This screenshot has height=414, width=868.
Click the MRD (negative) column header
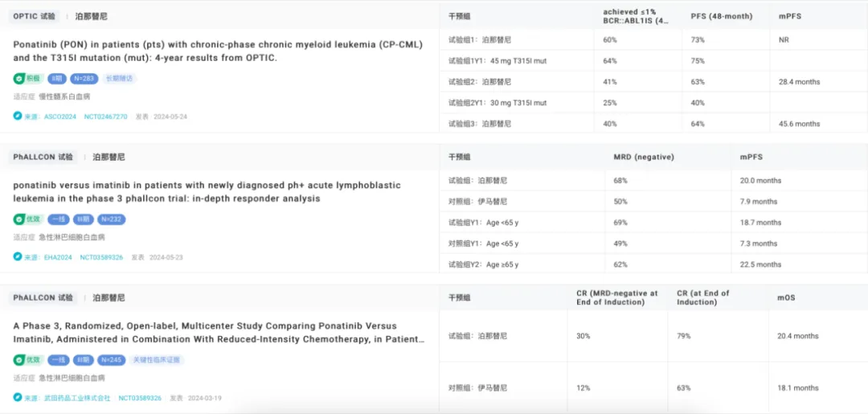(643, 157)
